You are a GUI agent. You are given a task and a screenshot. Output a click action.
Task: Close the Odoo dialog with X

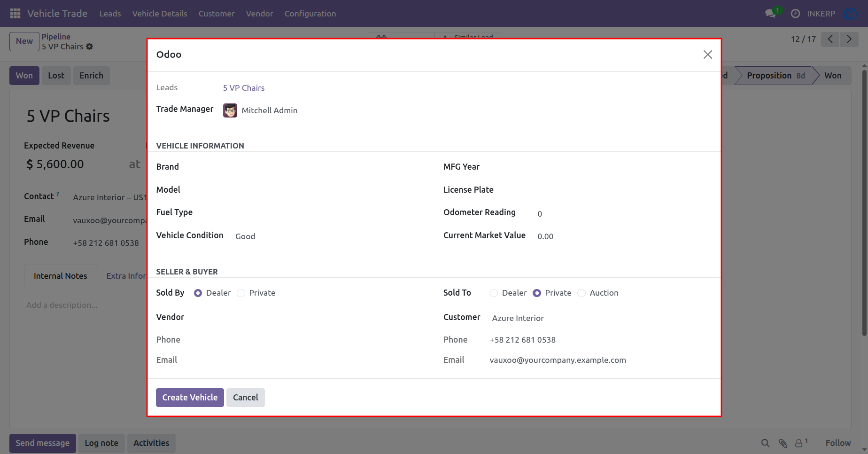pyautogui.click(x=707, y=55)
